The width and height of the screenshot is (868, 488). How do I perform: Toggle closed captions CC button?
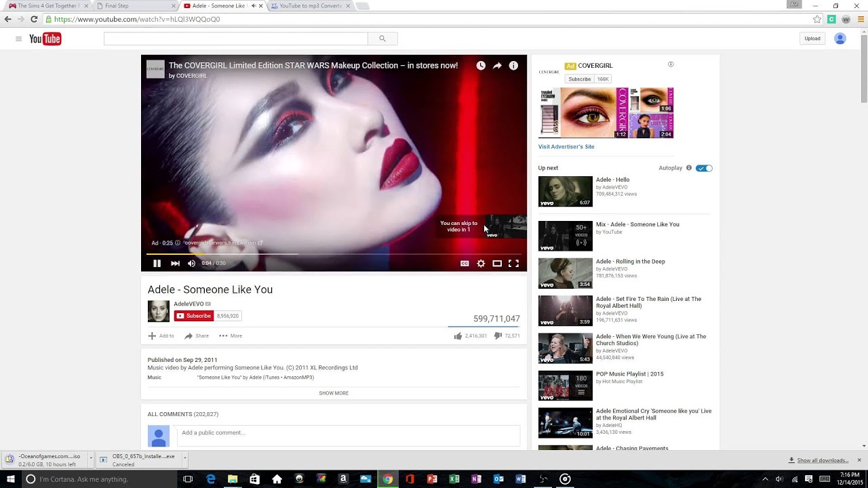[x=465, y=264]
